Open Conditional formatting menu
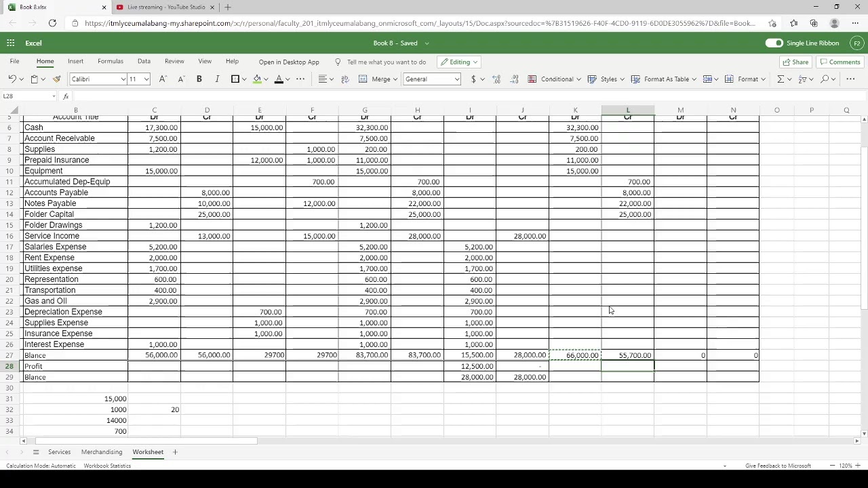 coord(554,79)
